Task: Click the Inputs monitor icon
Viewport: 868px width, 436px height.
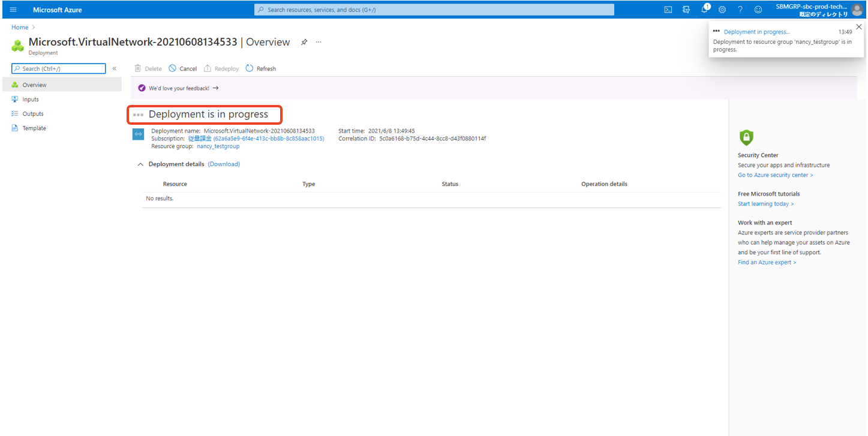Action: click(15, 99)
